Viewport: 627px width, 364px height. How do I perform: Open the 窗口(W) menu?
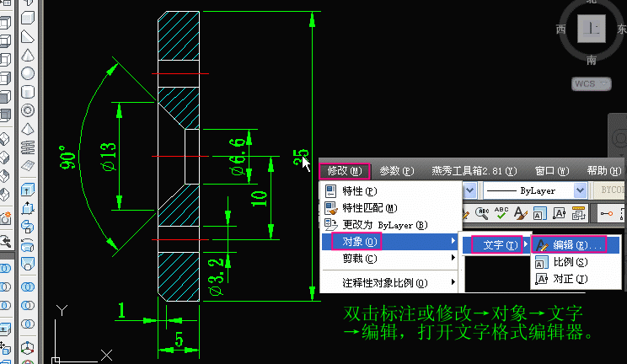pos(552,171)
